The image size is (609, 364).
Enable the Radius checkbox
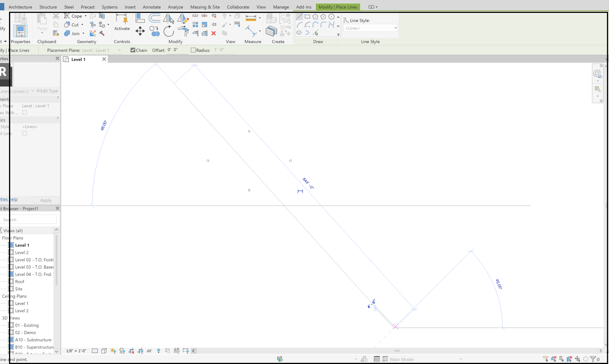tap(193, 50)
